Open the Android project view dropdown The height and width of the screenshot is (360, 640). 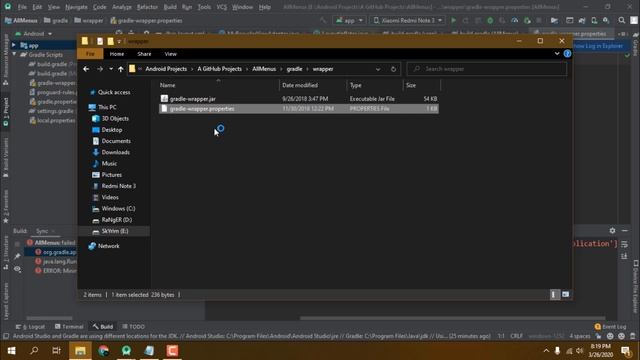pos(33,33)
